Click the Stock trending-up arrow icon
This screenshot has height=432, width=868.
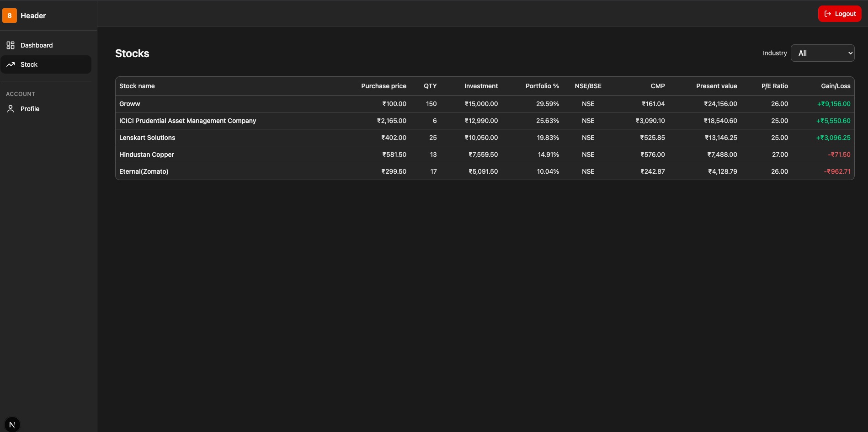point(11,64)
